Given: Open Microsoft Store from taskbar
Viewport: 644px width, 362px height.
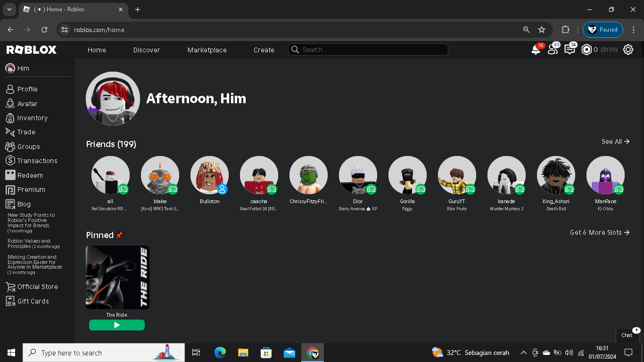Looking at the screenshot, I should pyautogui.click(x=266, y=353).
